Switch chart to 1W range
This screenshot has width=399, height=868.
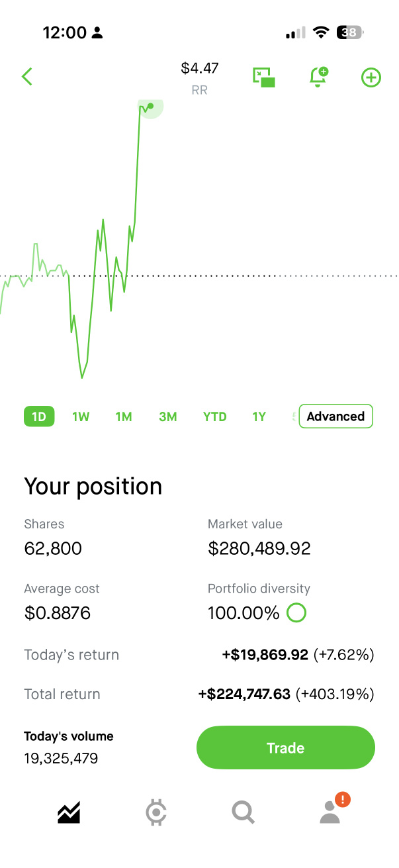[x=81, y=416]
